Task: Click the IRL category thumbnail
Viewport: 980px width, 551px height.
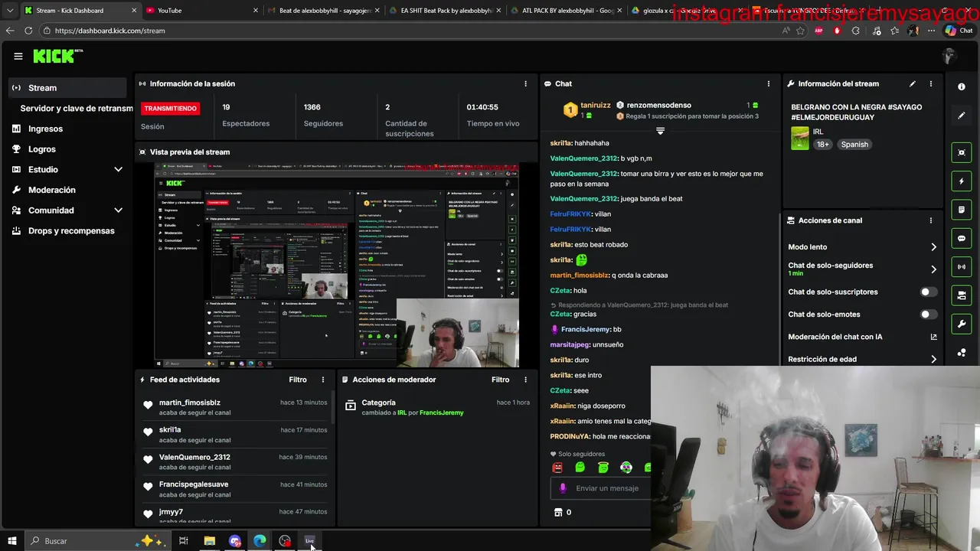Action: click(800, 139)
